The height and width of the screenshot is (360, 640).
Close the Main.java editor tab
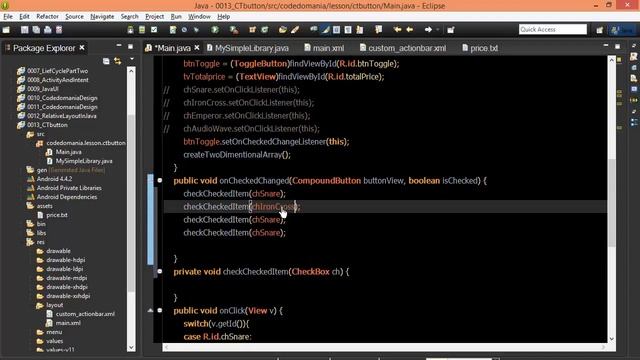pyautogui.click(x=197, y=48)
